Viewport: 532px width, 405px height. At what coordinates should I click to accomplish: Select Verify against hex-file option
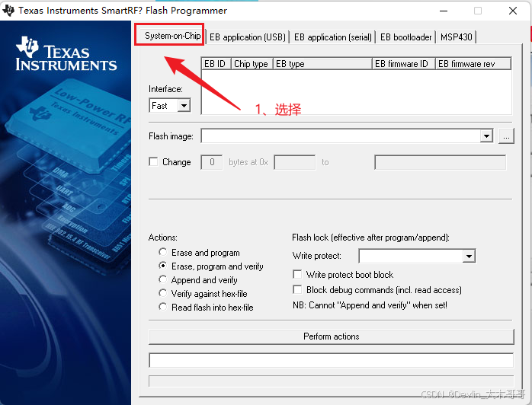(x=163, y=293)
